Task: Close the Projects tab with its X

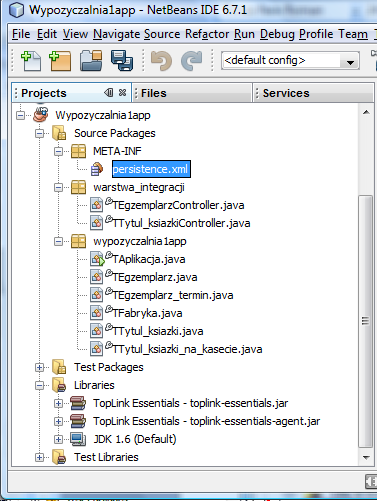Action: tap(122, 93)
